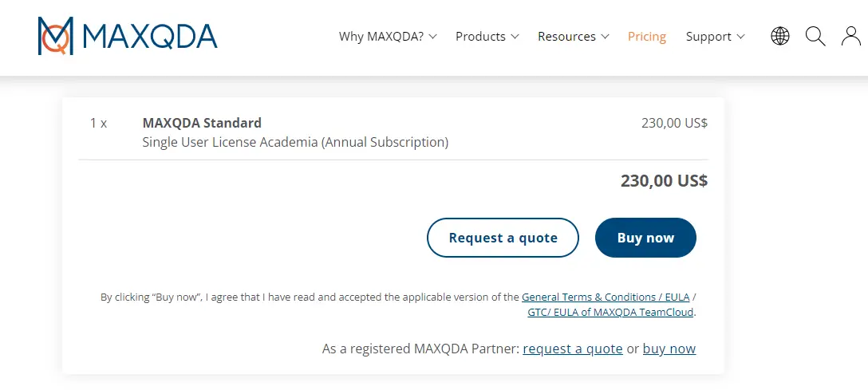Open General Terms & Conditions / EULA link
The width and height of the screenshot is (868, 390).
coord(605,297)
